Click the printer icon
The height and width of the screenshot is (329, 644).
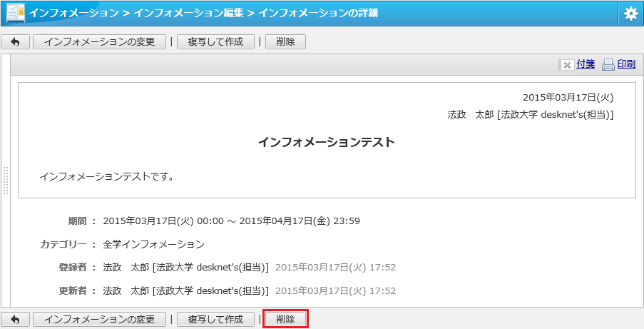tap(608, 64)
